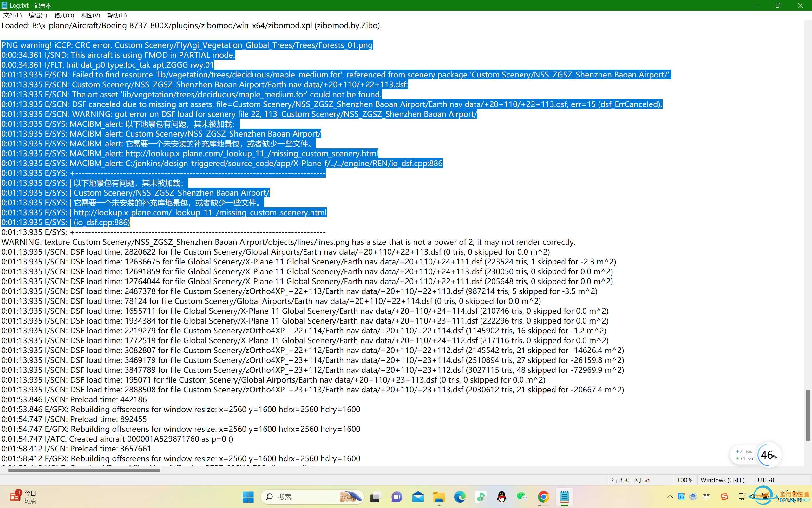Click 'Preload time: 3657661' line
Screen dimensions: 812x508
(76, 449)
